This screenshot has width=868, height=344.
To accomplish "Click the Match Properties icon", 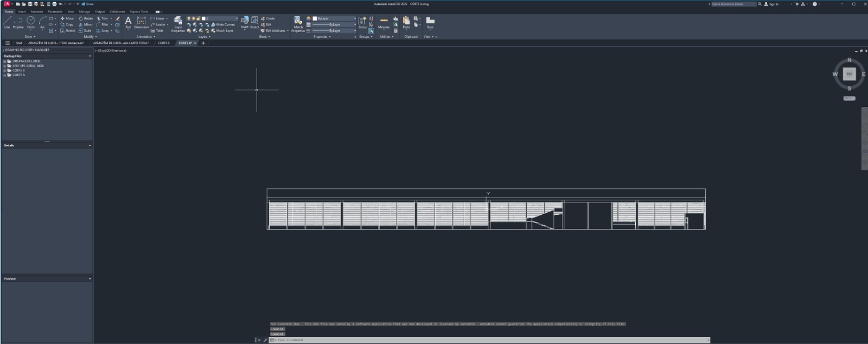I will click(298, 22).
